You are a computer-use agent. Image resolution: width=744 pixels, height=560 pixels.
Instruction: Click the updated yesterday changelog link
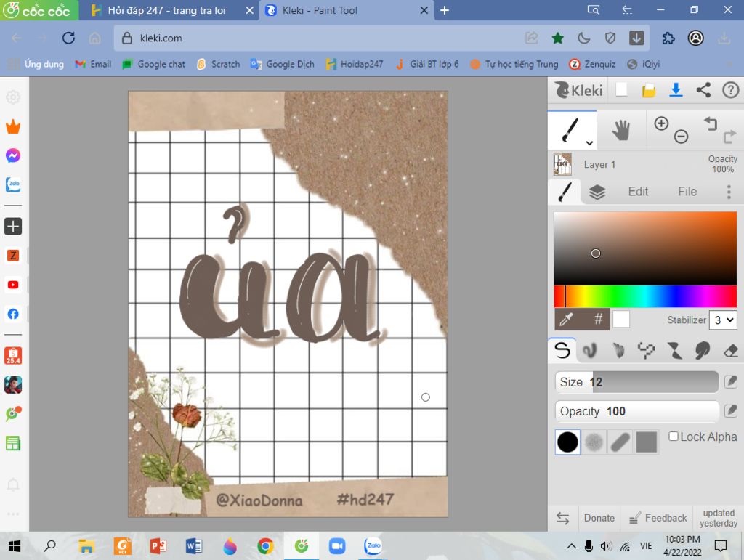[719, 518]
